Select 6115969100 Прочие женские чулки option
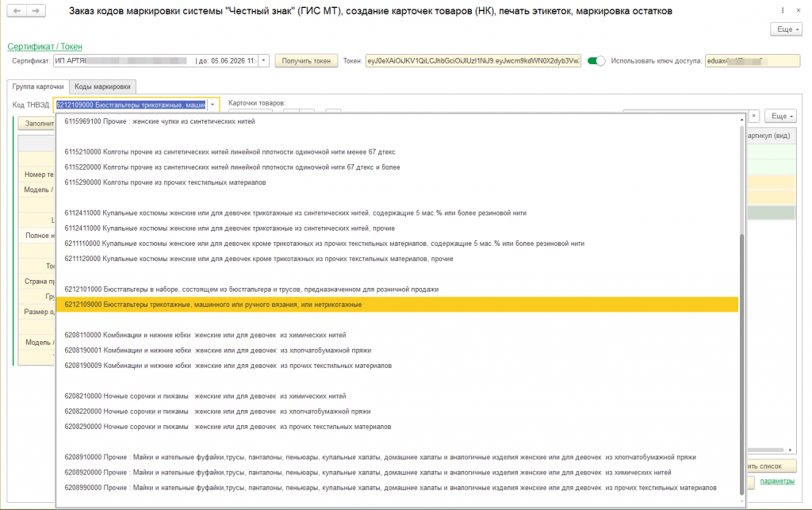This screenshot has width=812, height=510. pyautogui.click(x=396, y=121)
